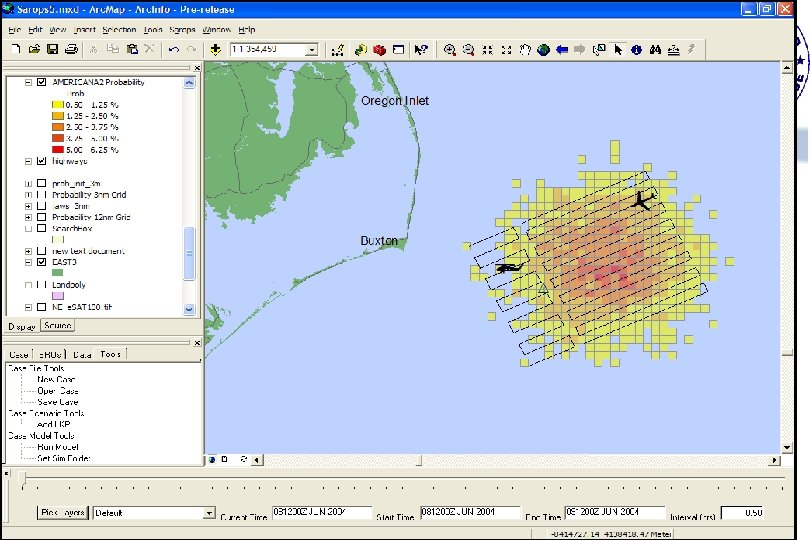The width and height of the screenshot is (810, 540).
Task: Toggle the highways layer checkbox
Action: tap(41, 160)
